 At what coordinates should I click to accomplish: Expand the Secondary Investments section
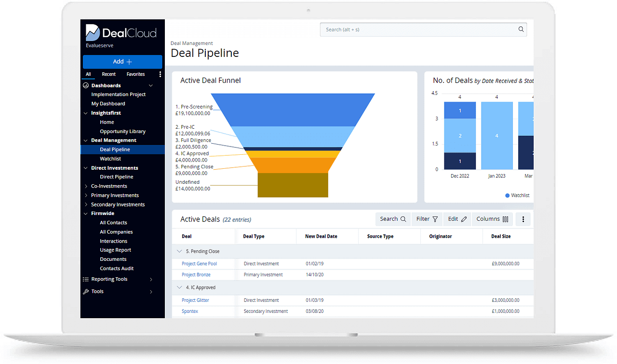(x=86, y=204)
